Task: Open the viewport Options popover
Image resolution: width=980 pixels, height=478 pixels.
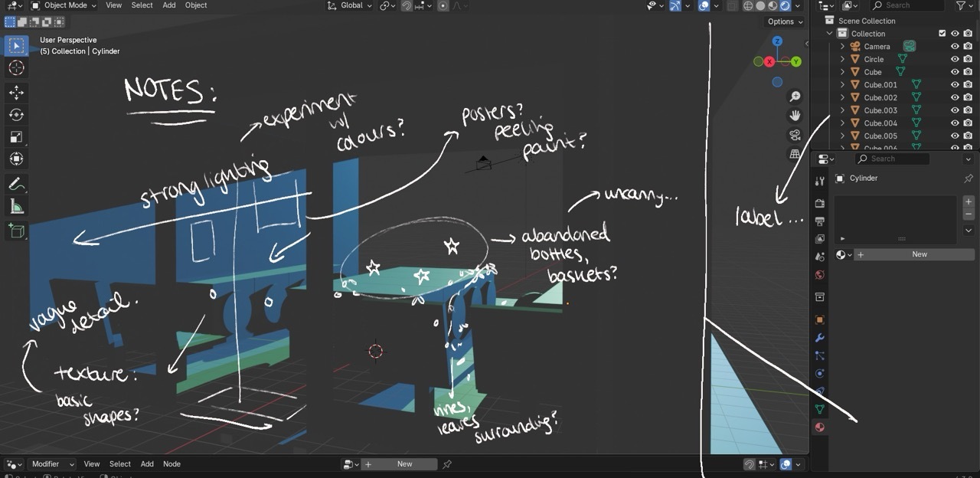Action: [785, 21]
